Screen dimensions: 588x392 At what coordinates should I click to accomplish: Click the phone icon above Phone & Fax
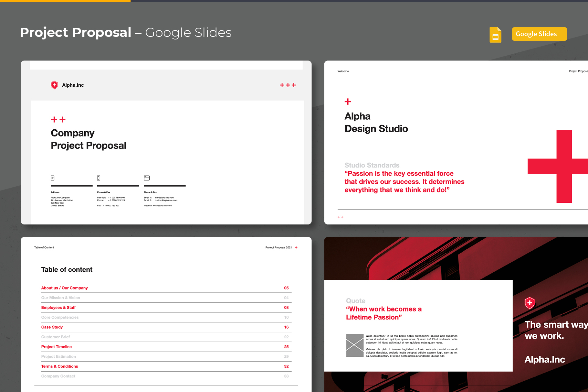(99, 177)
